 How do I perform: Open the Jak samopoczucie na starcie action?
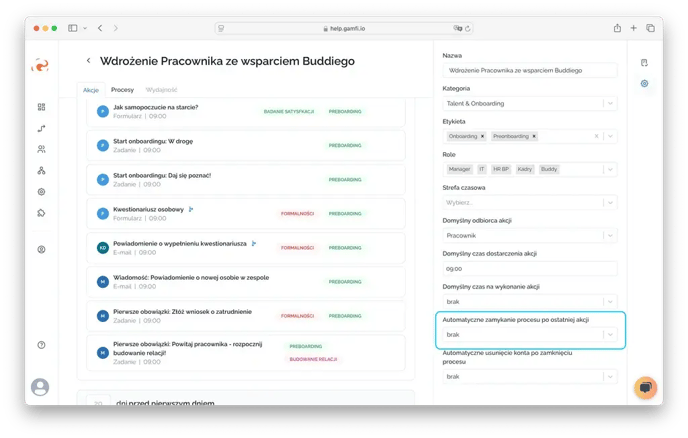pos(155,107)
